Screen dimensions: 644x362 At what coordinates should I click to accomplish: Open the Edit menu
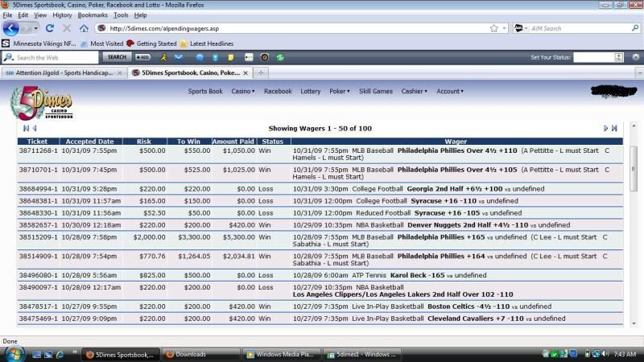tap(23, 14)
